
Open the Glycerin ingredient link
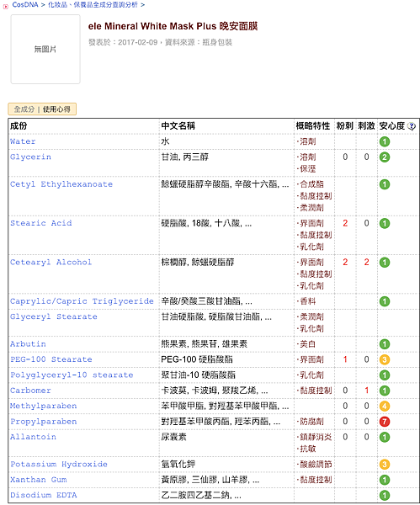[x=30, y=157]
